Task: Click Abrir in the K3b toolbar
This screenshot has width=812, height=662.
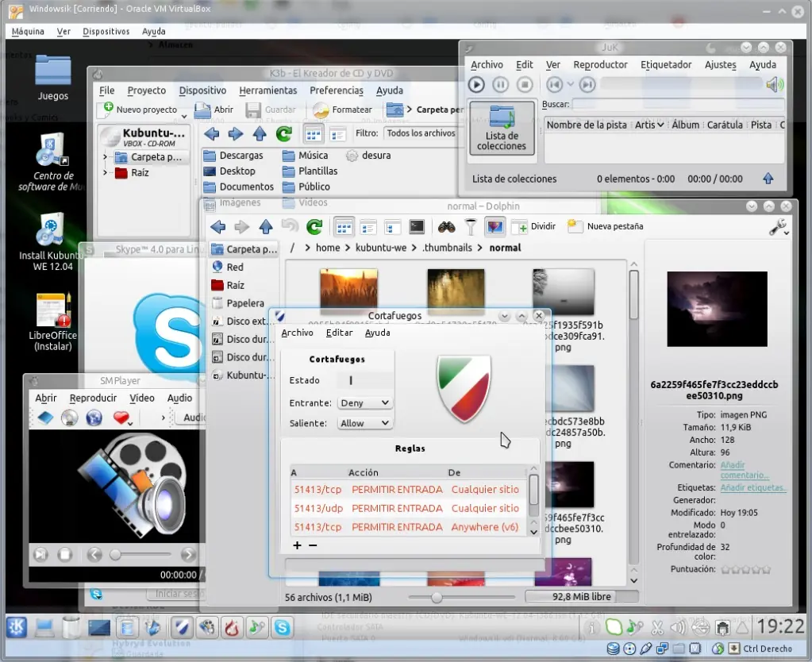Action: (214, 110)
